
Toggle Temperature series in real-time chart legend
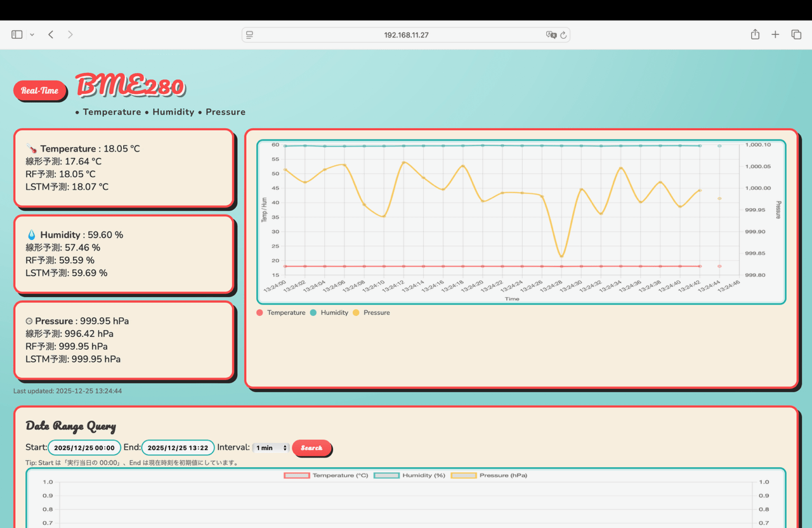pyautogui.click(x=281, y=313)
